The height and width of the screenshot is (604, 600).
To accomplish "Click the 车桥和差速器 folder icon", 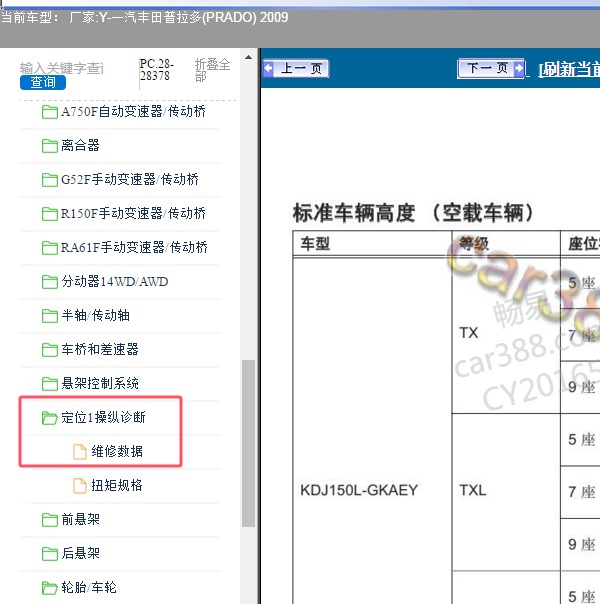I will tap(50, 350).
